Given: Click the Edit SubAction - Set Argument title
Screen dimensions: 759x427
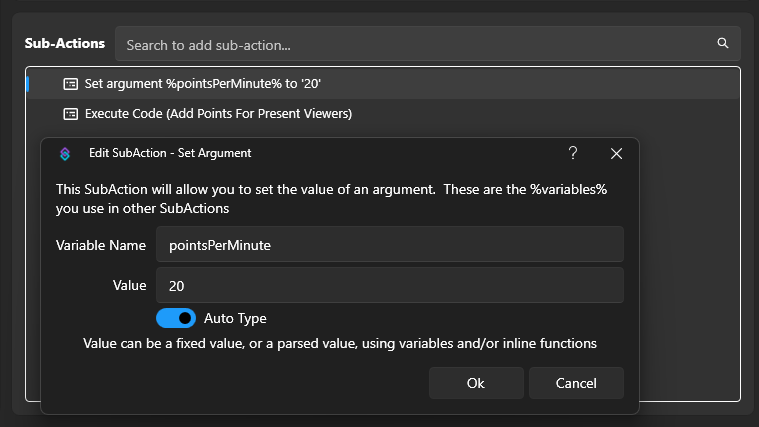Looking at the screenshot, I should point(170,153).
